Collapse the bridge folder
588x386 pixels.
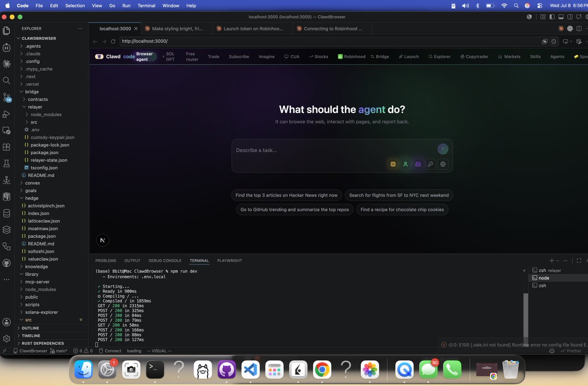click(x=52, y=92)
